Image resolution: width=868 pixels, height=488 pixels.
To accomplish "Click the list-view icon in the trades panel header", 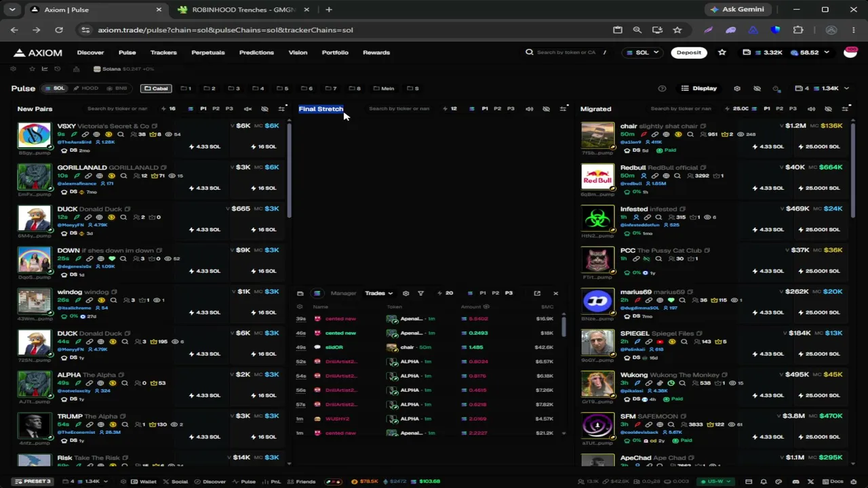I will click(317, 293).
